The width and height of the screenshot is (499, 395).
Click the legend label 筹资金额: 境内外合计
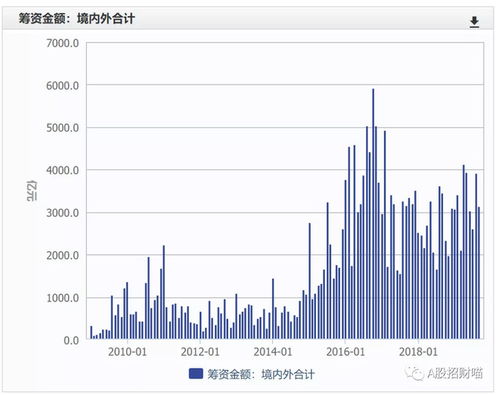261,374
